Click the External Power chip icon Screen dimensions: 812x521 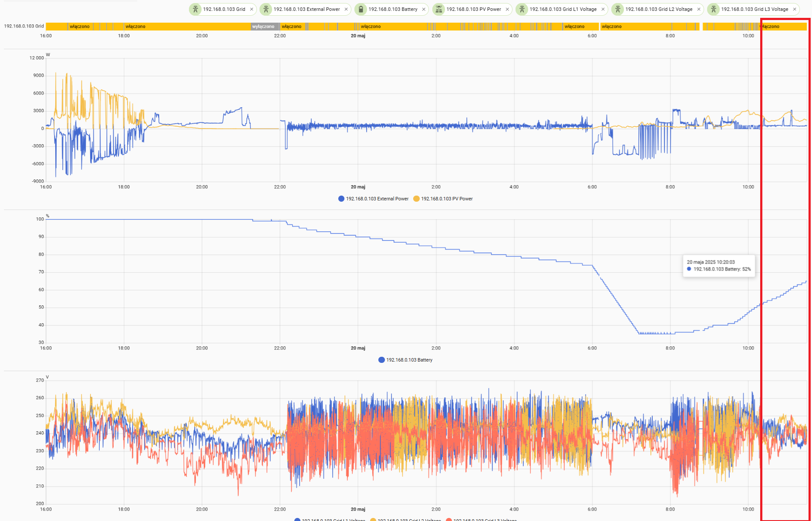(266, 9)
